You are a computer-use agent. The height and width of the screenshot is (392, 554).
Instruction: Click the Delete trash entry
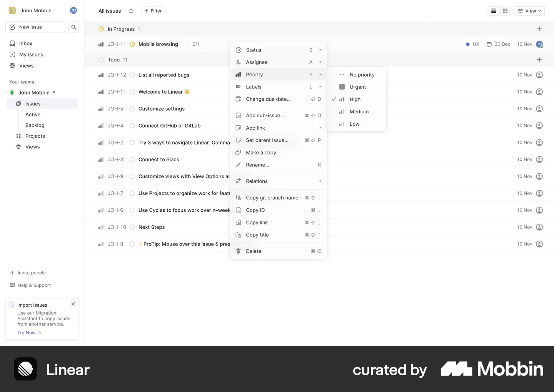(279, 251)
